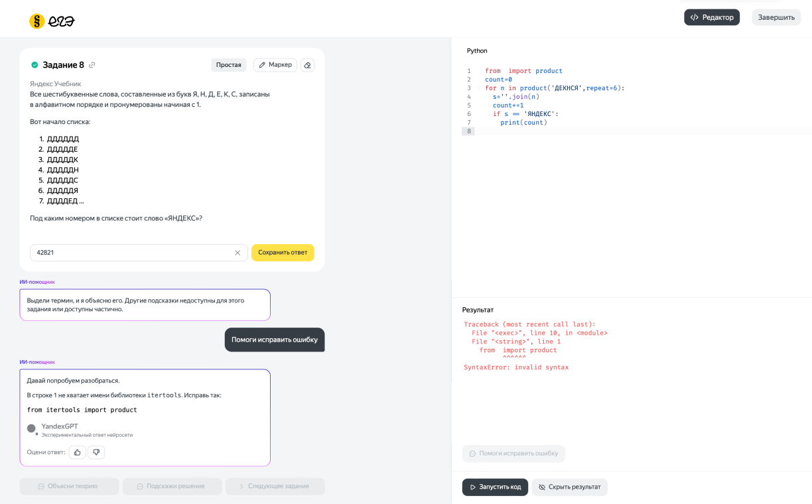Image resolution: width=812 pixels, height=504 pixels.
Task: Click Помоги исправить ошибку under the result
Action: click(513, 454)
